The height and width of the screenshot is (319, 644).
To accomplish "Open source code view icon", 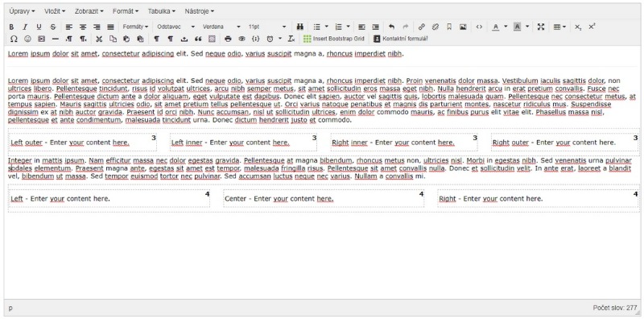I will (x=479, y=27).
